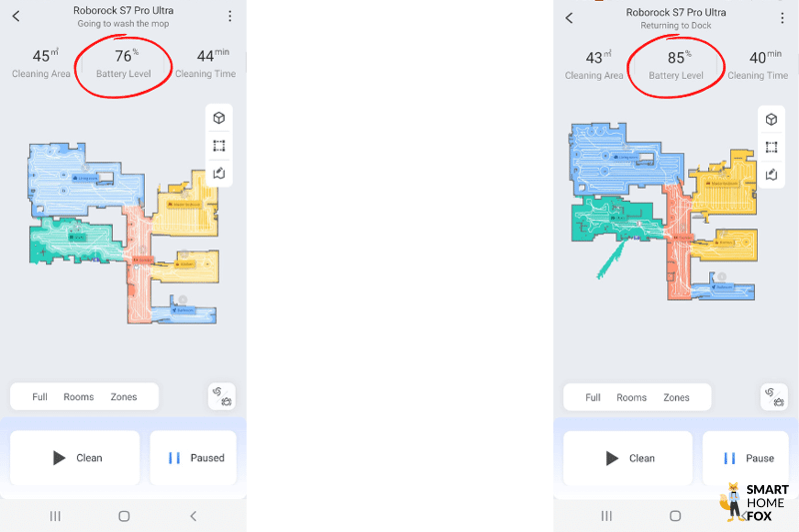Start cleaning with left Clean button
This screenshot has width=799, height=532.
tap(75, 458)
